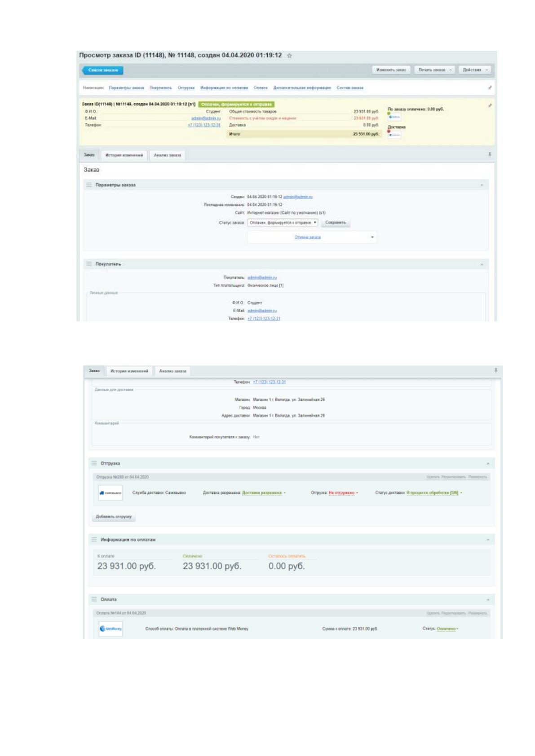Click the Список заказов button
The height and width of the screenshot is (756, 535).
103,70
